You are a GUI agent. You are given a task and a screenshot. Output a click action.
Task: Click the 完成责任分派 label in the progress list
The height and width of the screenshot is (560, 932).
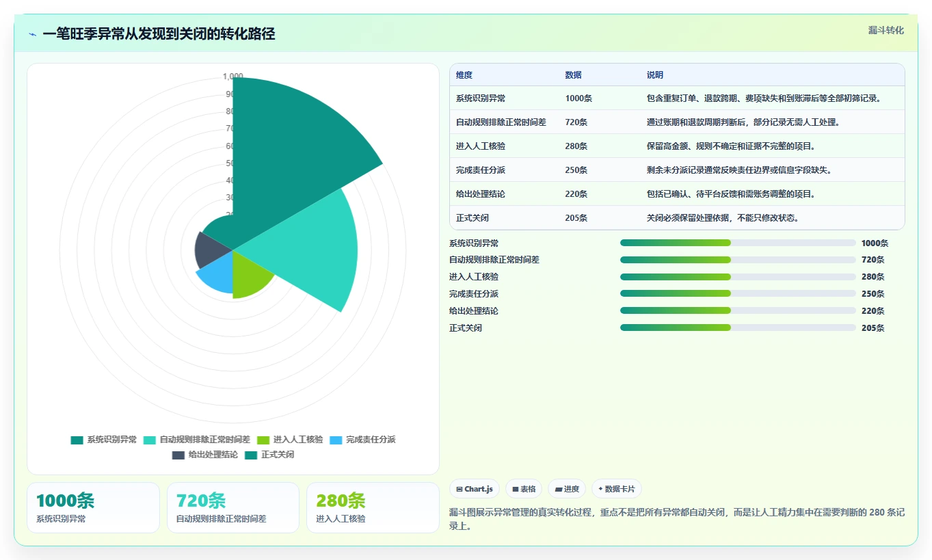pos(474,294)
